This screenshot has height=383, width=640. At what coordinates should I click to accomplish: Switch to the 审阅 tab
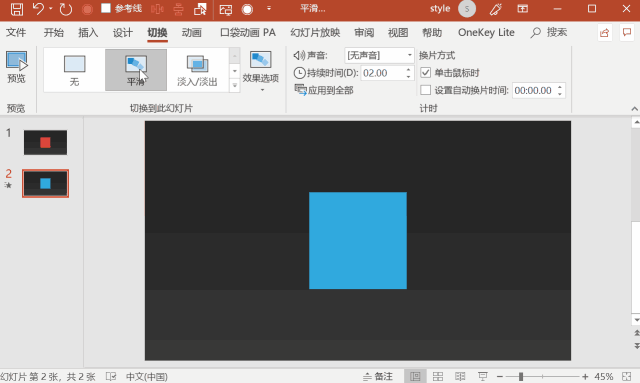point(364,32)
